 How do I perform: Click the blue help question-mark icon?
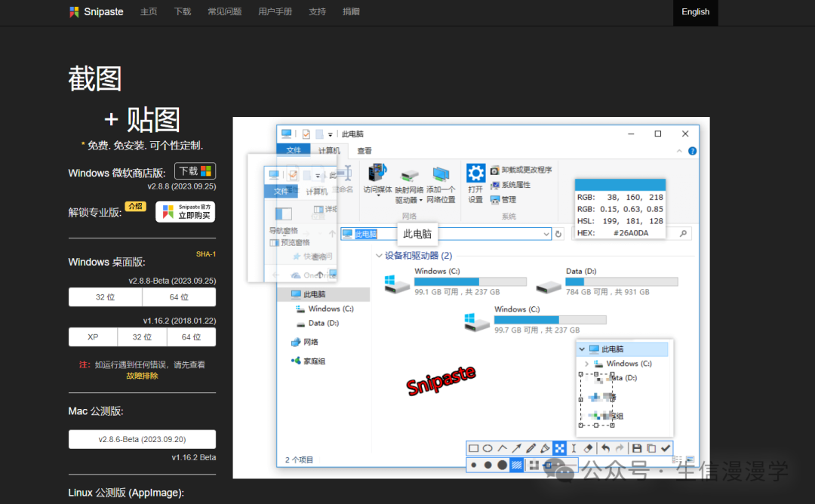[692, 151]
